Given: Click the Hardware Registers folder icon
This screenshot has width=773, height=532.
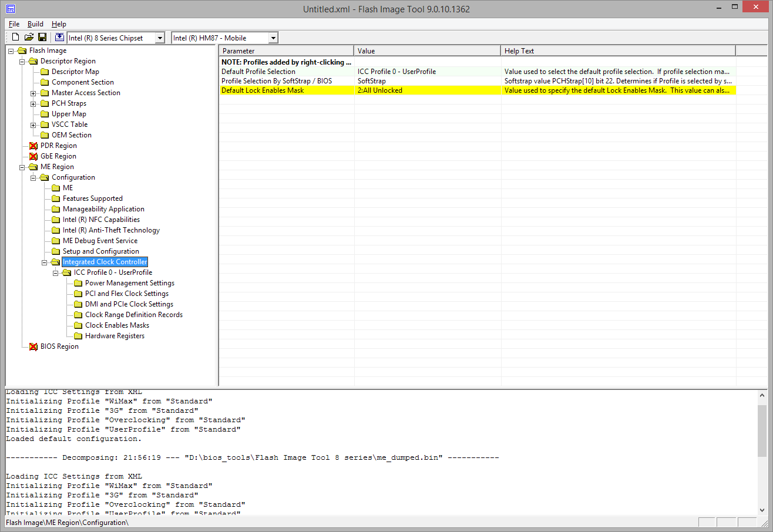Looking at the screenshot, I should point(78,336).
